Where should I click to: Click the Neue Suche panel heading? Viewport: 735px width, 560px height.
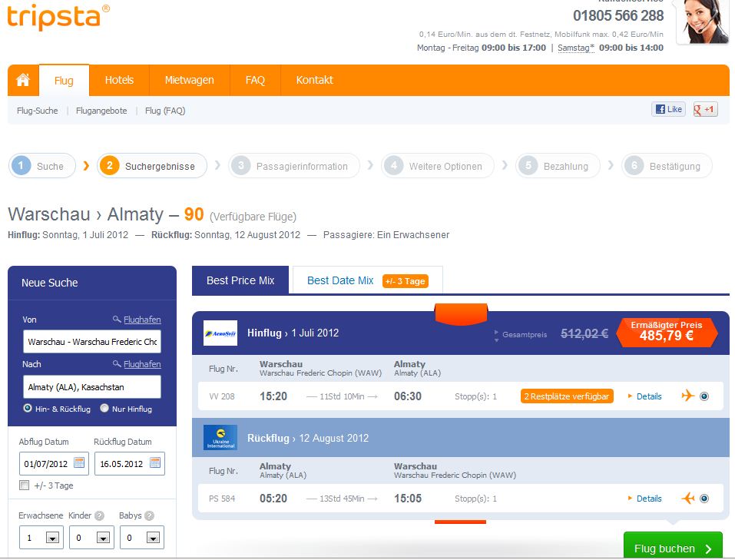pyautogui.click(x=50, y=283)
